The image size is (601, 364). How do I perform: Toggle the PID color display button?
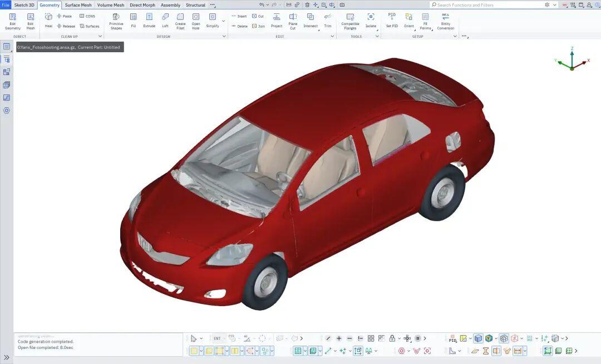click(x=452, y=338)
